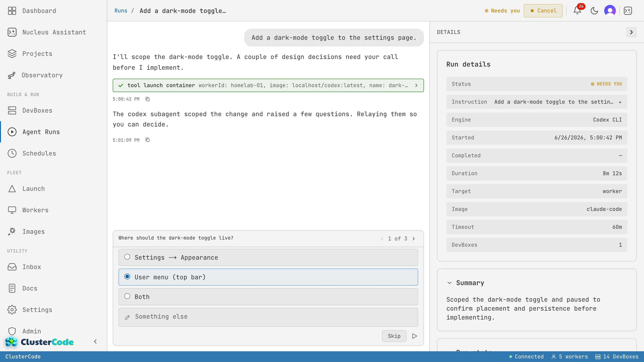Screen dimensions: 644x362
Task: Click the Launch triangle icon
Action: (x=12, y=189)
